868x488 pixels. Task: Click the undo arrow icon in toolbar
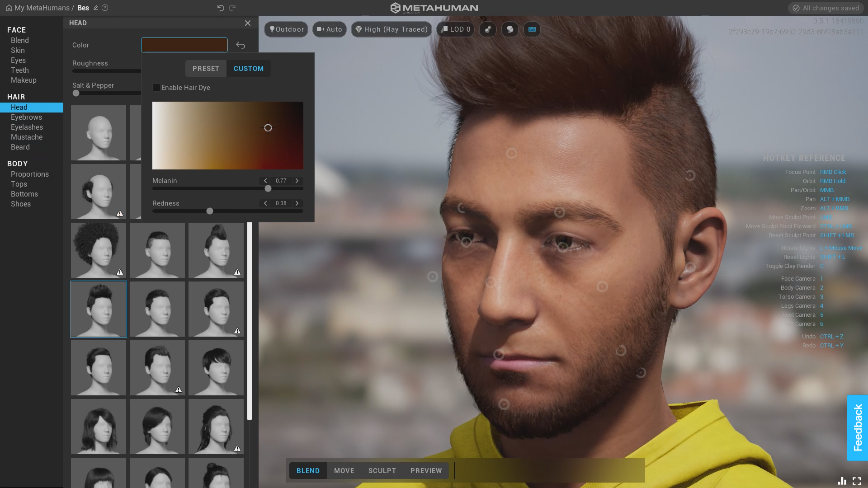(219, 8)
